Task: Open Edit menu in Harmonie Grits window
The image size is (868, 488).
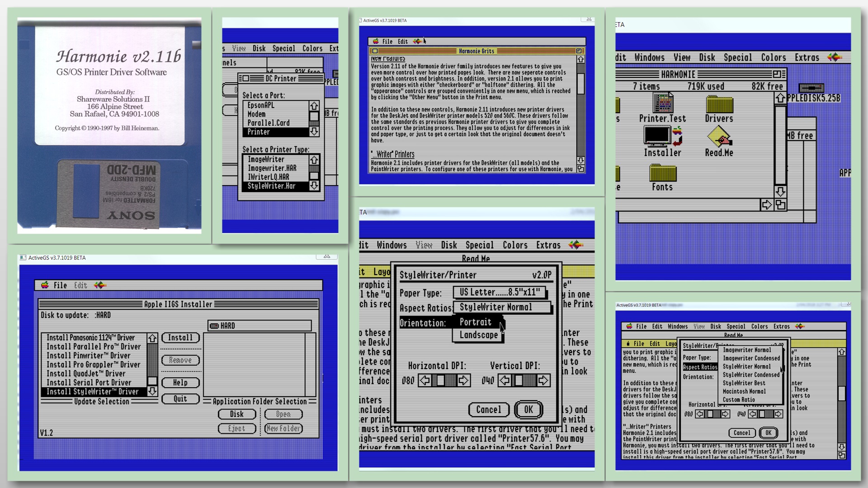Action: pos(403,41)
